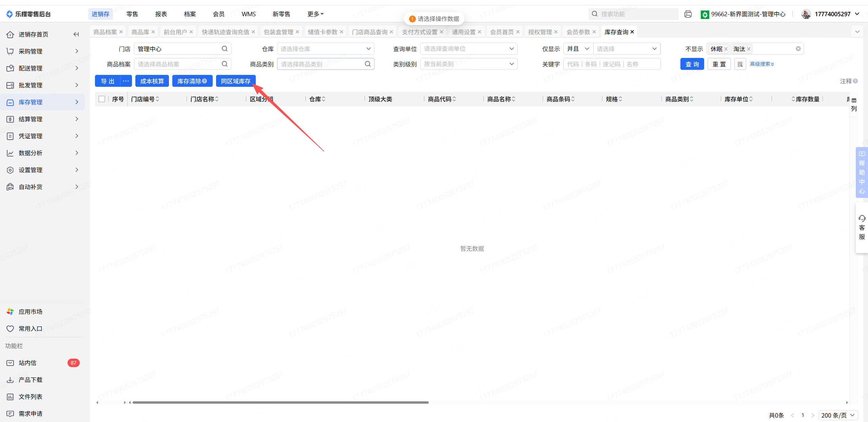The height and width of the screenshot is (422, 868).
Task: Expand the 类别级别 dropdown
Action: 468,64
